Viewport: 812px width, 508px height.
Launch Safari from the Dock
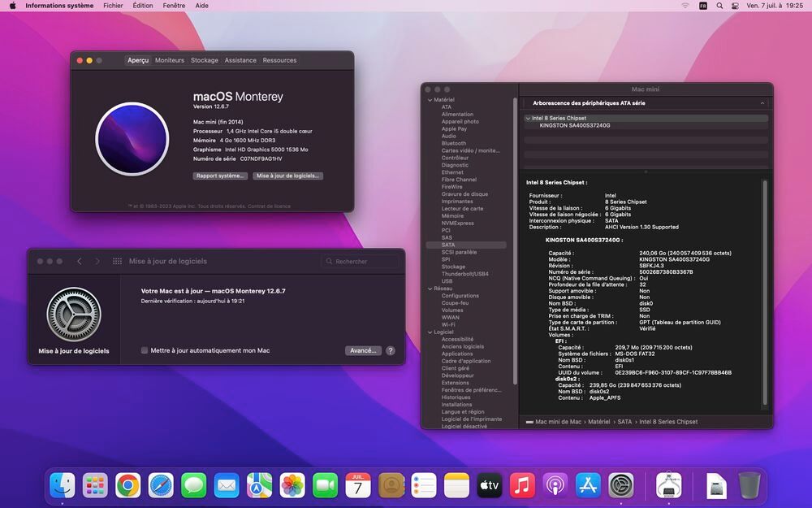(161, 486)
